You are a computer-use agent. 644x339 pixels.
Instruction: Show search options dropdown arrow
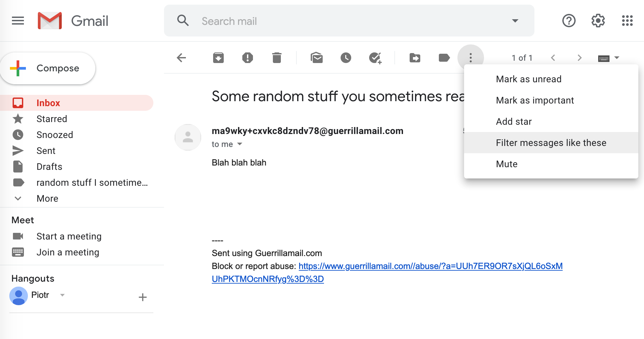[x=515, y=21]
